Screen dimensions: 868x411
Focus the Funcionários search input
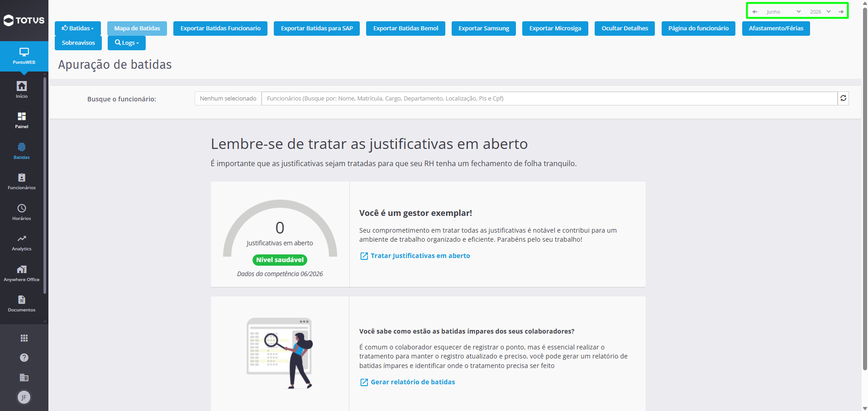click(549, 98)
